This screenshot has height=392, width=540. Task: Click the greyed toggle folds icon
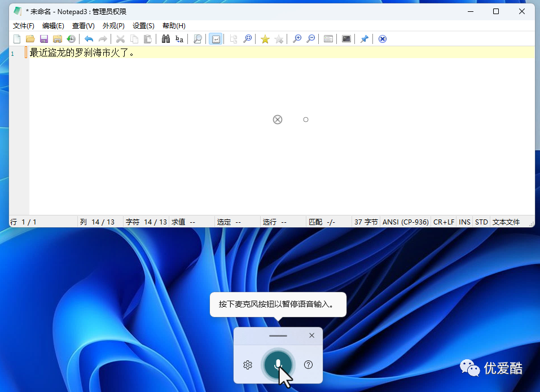(x=234, y=39)
